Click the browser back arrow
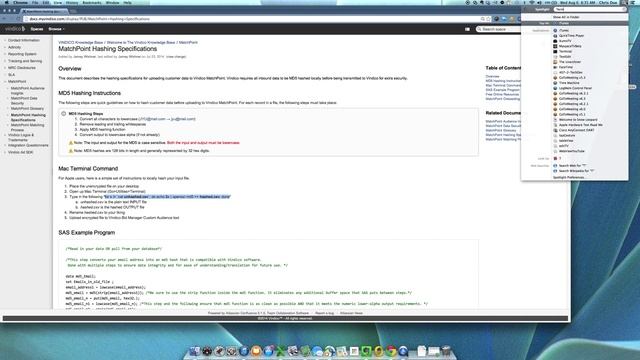The width and height of the screenshot is (640, 360). [4, 19]
